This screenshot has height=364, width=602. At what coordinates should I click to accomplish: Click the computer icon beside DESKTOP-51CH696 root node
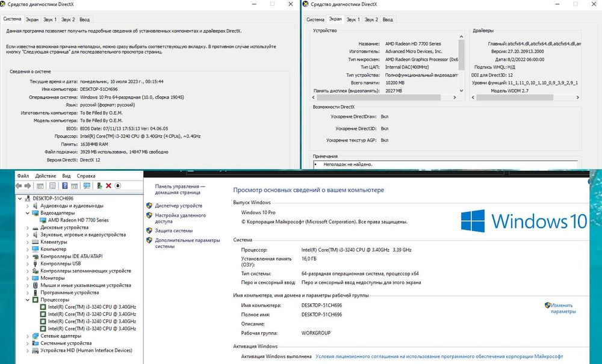(x=28, y=199)
